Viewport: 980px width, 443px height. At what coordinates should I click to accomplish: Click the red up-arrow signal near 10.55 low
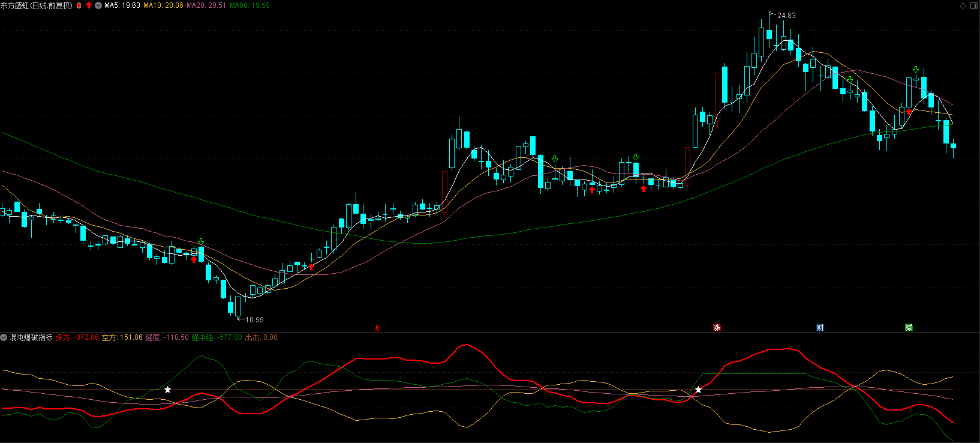(194, 259)
